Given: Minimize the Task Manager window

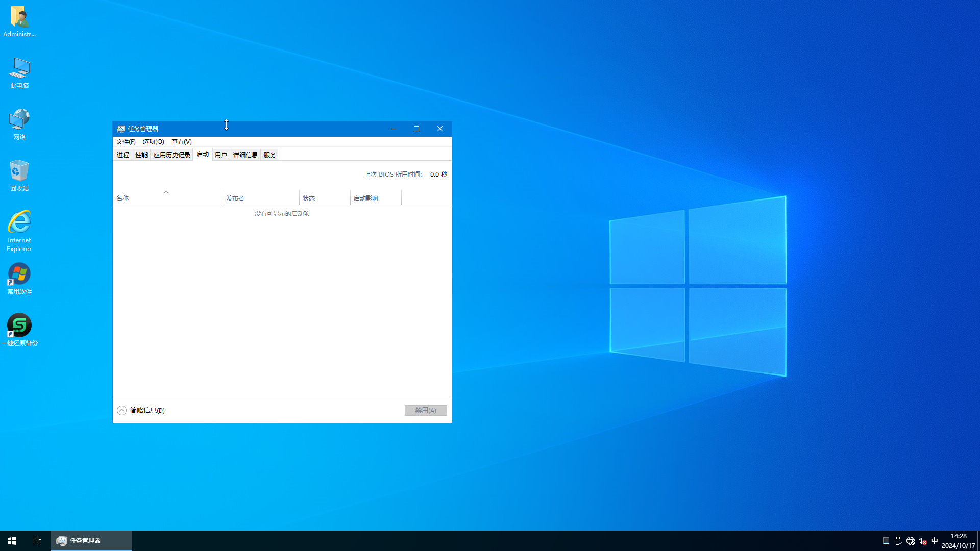Looking at the screenshot, I should click(x=394, y=129).
